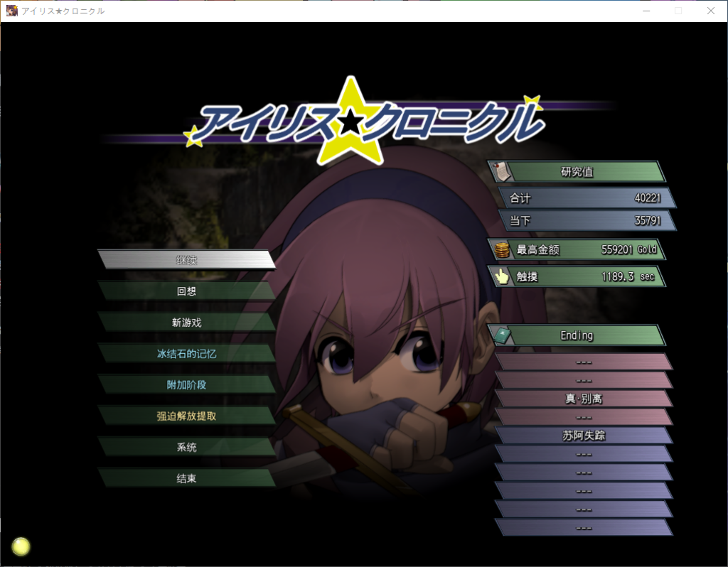Choose 强迫解放提取 menu entry

click(x=187, y=416)
